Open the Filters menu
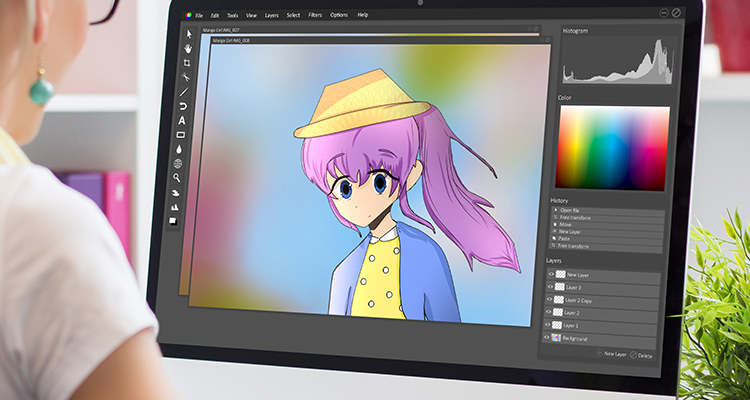This screenshot has width=750, height=400. click(x=315, y=15)
